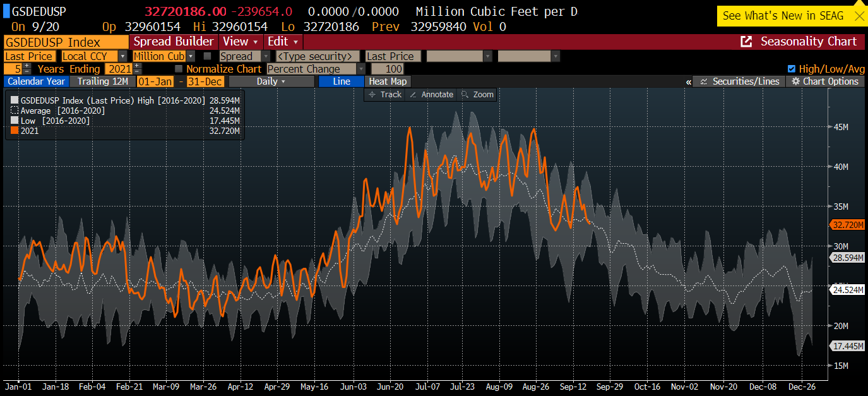Uncheck the High/Low/Avg checkbox
Screen dimensions: 868x396
[x=792, y=69]
